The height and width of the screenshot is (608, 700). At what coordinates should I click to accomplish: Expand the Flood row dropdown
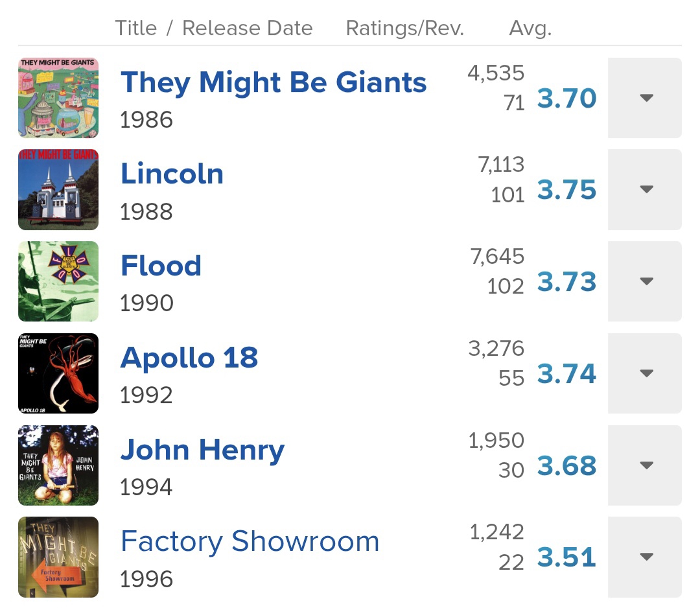click(x=645, y=281)
